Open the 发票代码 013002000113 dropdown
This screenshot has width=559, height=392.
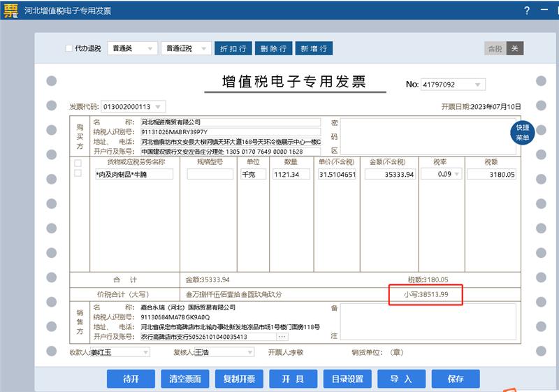pos(159,107)
